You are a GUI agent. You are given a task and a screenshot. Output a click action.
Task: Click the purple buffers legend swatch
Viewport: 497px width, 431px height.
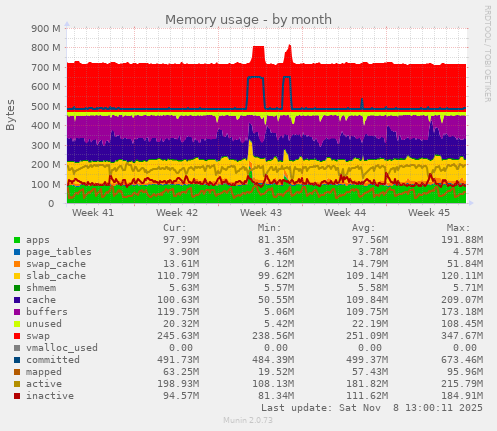(x=17, y=312)
